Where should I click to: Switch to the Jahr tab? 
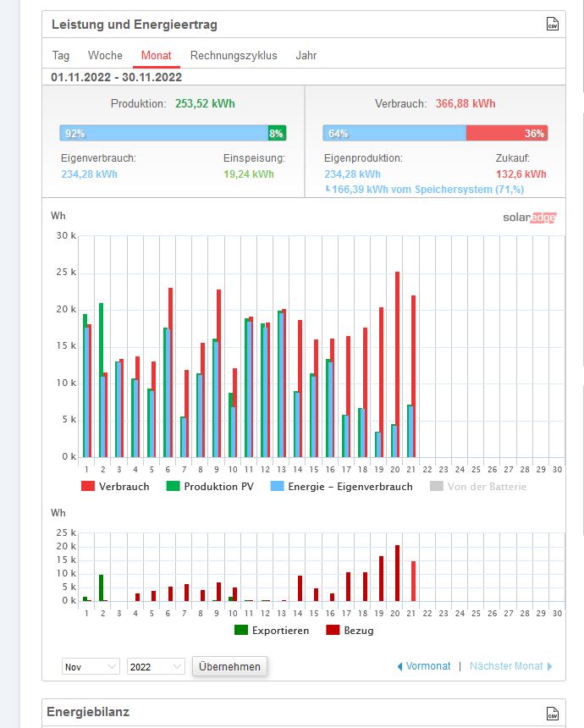(x=306, y=55)
